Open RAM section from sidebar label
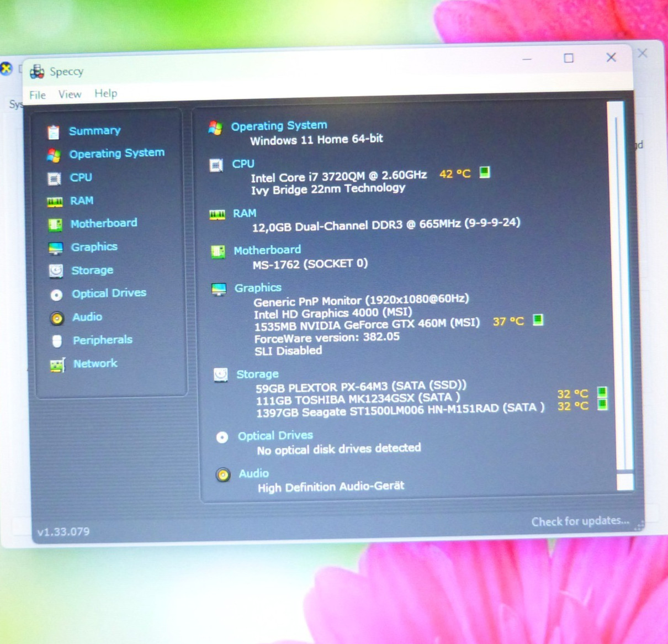Screen dimensions: 668x644 coord(82,200)
